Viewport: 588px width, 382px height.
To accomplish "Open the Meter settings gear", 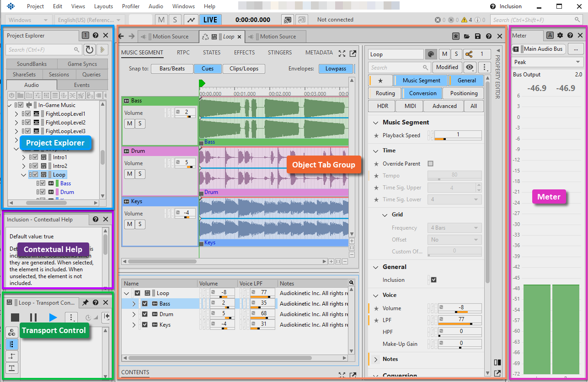I will coord(560,36).
